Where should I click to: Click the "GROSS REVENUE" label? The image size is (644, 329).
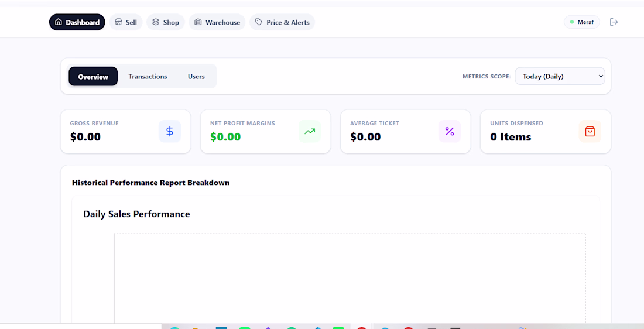point(94,123)
